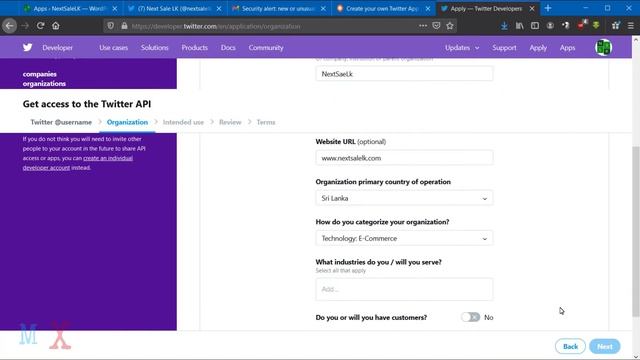Open the Use cases menu

(113, 48)
